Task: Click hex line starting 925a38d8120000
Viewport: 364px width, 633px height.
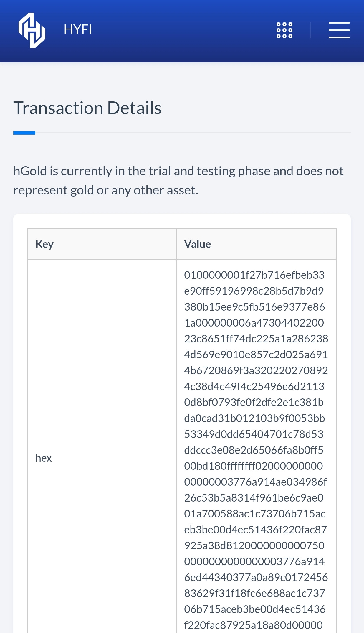Action: point(254,545)
